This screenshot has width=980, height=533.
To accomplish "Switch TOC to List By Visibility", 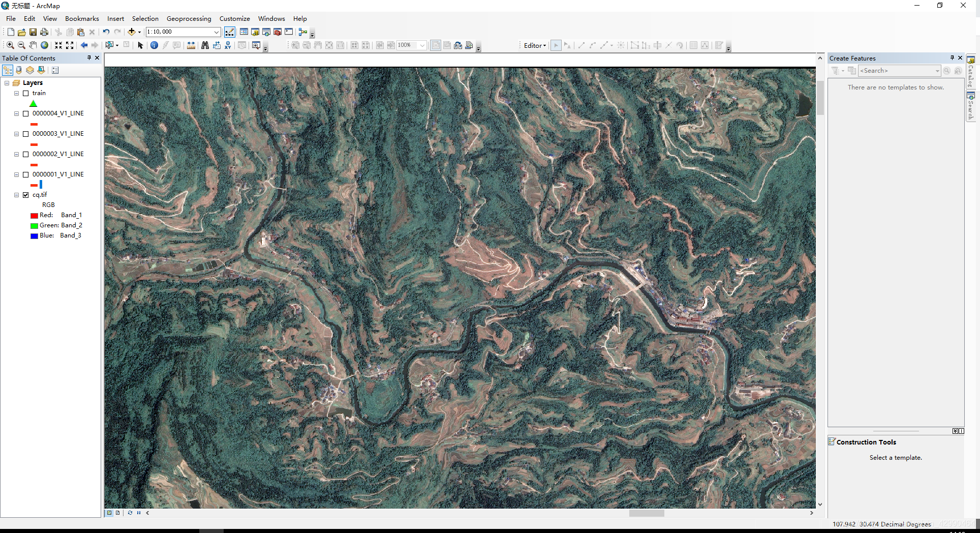I will [x=30, y=70].
